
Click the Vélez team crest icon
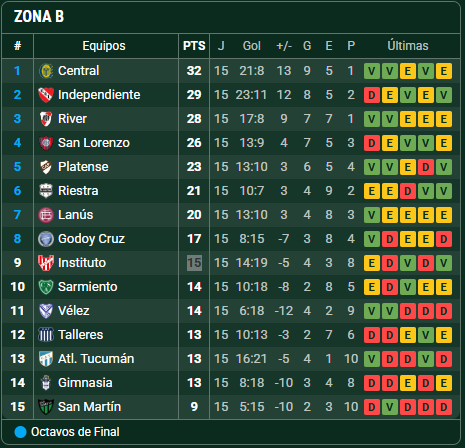[x=46, y=311]
